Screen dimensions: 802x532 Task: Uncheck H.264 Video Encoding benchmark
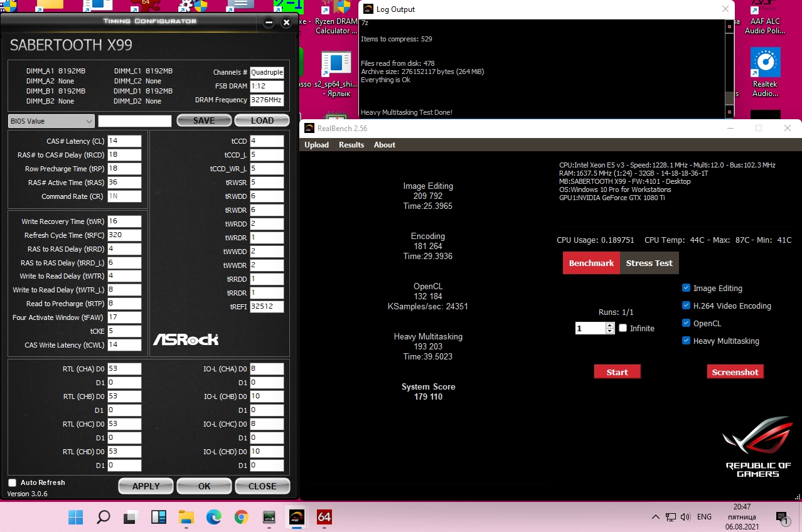[687, 306]
